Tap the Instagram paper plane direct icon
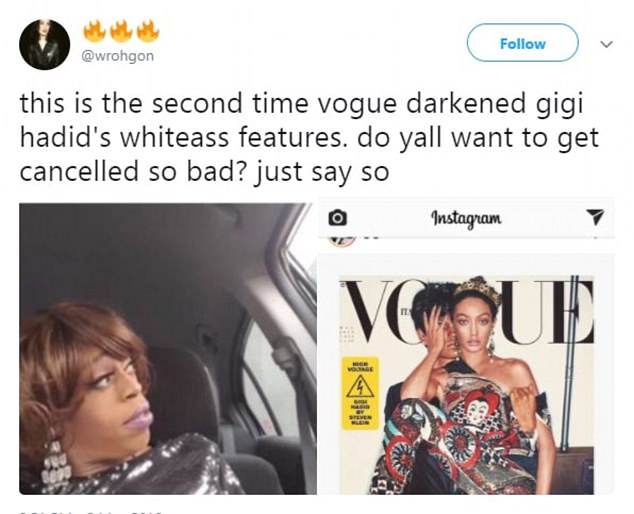Image resolution: width=634 pixels, height=514 pixels. [595, 217]
